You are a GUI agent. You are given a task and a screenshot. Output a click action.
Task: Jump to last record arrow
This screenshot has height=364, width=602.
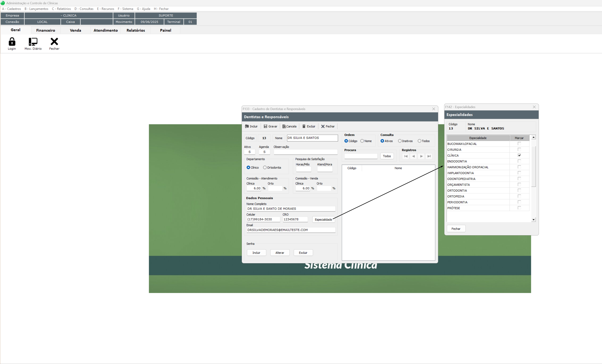tap(429, 156)
